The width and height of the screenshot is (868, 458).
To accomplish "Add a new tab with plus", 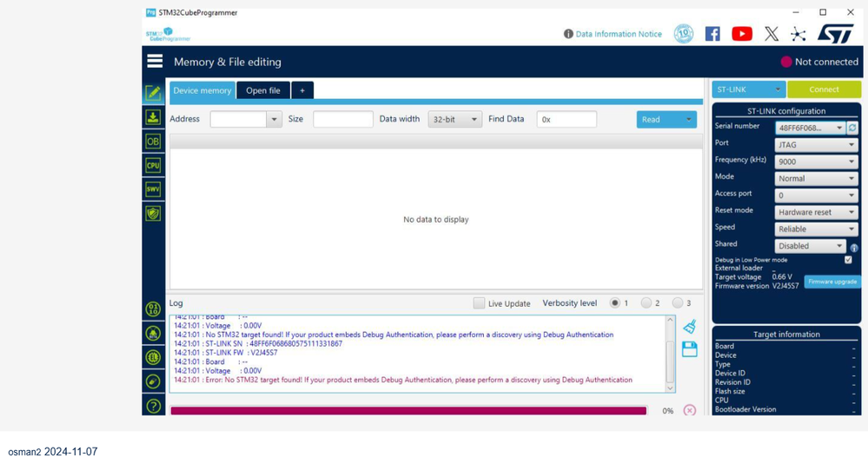I will tap(302, 90).
